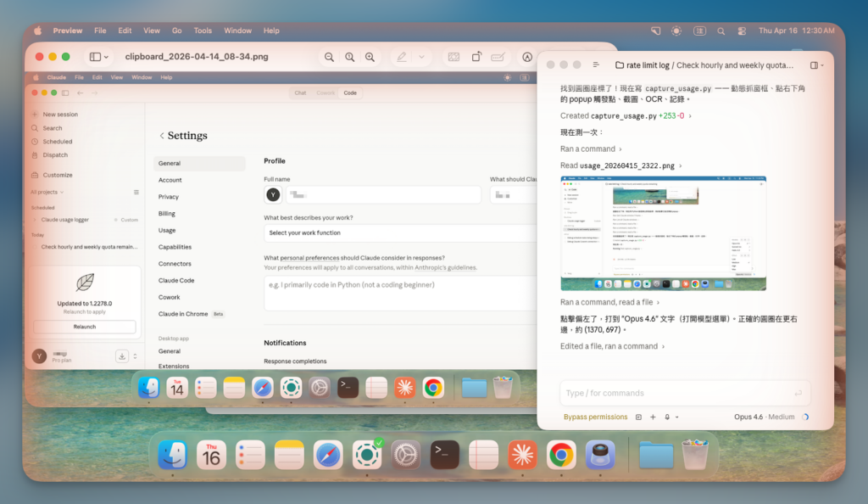
Task: Launch Google Chrome from the Dock
Action: click(x=560, y=456)
